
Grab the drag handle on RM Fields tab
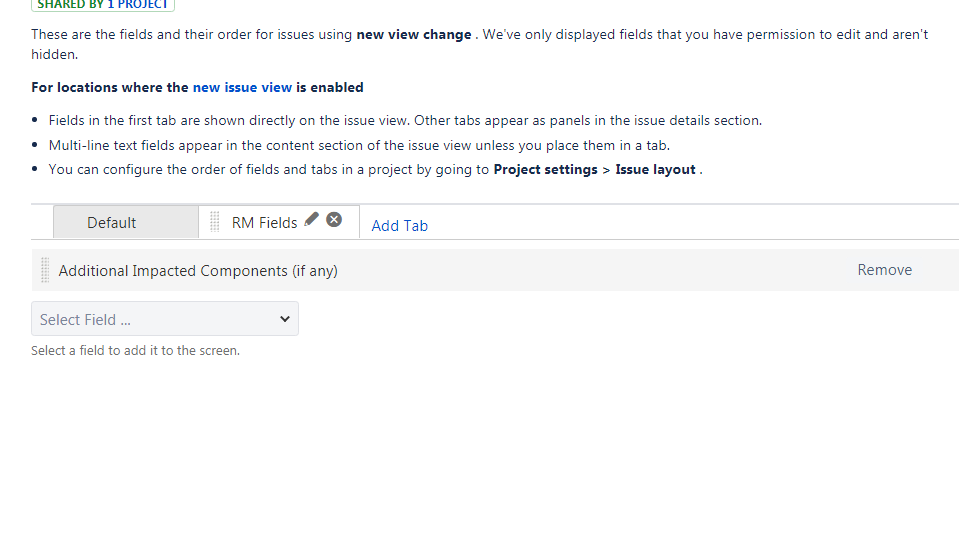point(215,221)
